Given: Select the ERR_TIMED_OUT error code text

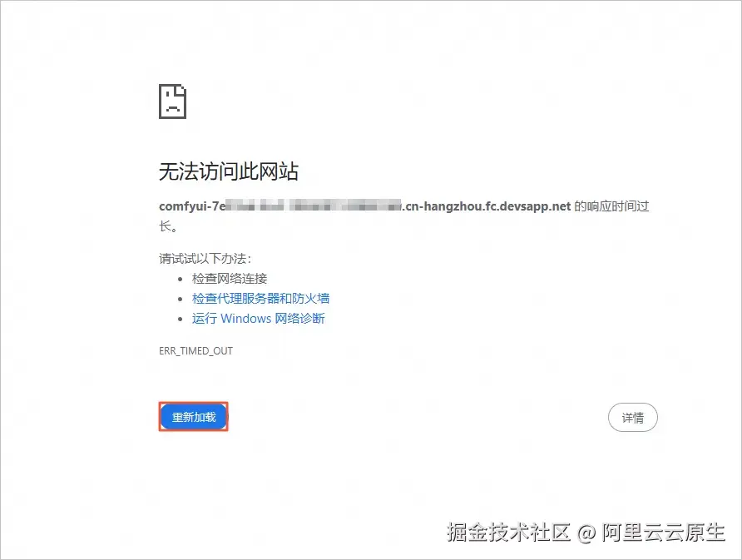Looking at the screenshot, I should 195,350.
